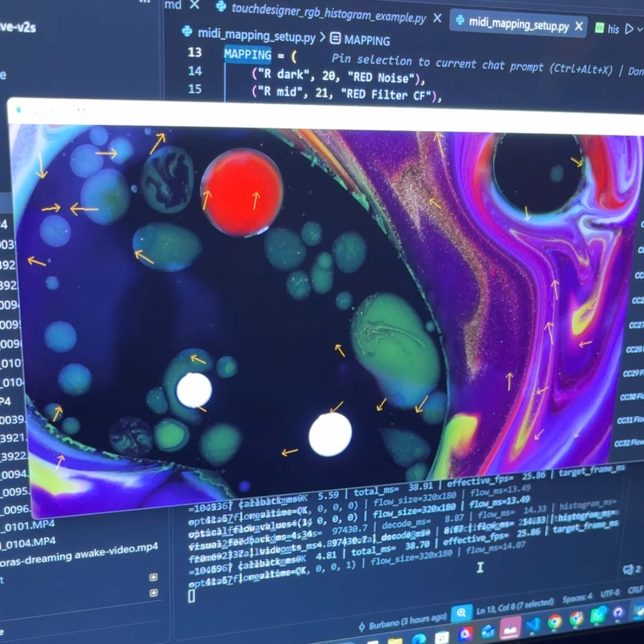Click the Python file icon in the breadcrumb
Viewport: 644px width, 644px height.
tap(187, 31)
